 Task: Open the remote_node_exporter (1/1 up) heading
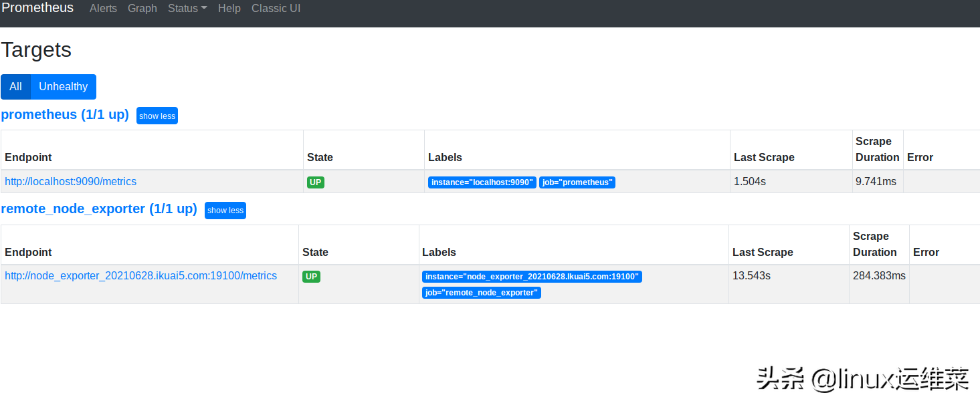click(99, 209)
